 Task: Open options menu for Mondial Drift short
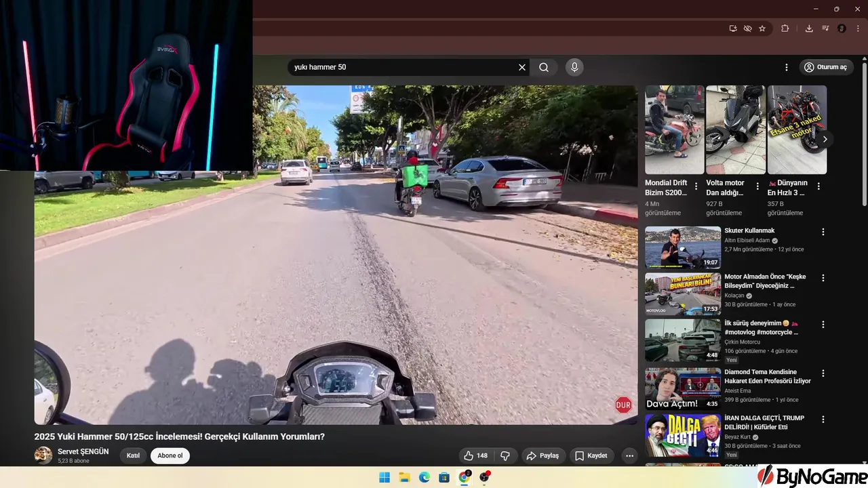click(x=696, y=186)
